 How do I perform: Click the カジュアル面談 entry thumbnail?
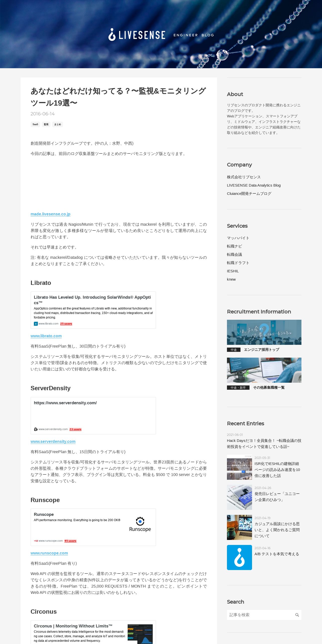tap(239, 527)
